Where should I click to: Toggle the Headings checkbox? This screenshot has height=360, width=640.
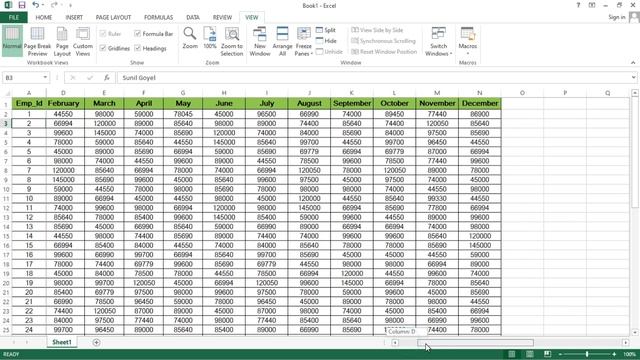point(138,48)
